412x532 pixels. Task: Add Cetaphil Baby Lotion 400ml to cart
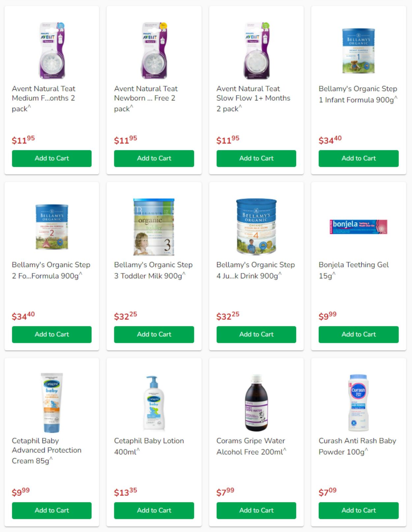tap(154, 510)
